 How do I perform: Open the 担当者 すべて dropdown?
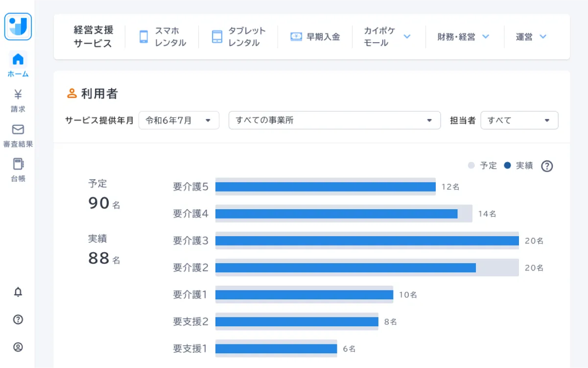(x=519, y=120)
